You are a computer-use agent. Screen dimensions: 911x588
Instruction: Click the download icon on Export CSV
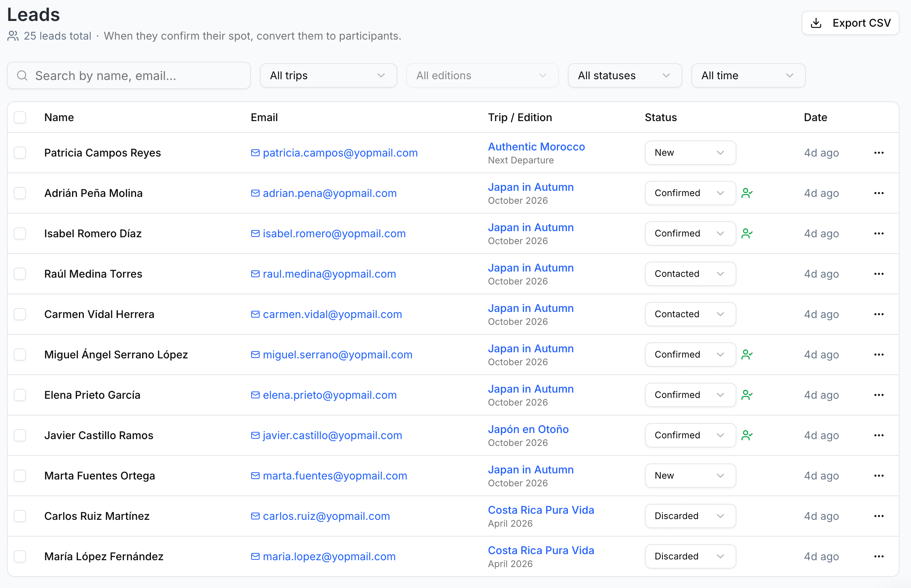(816, 22)
